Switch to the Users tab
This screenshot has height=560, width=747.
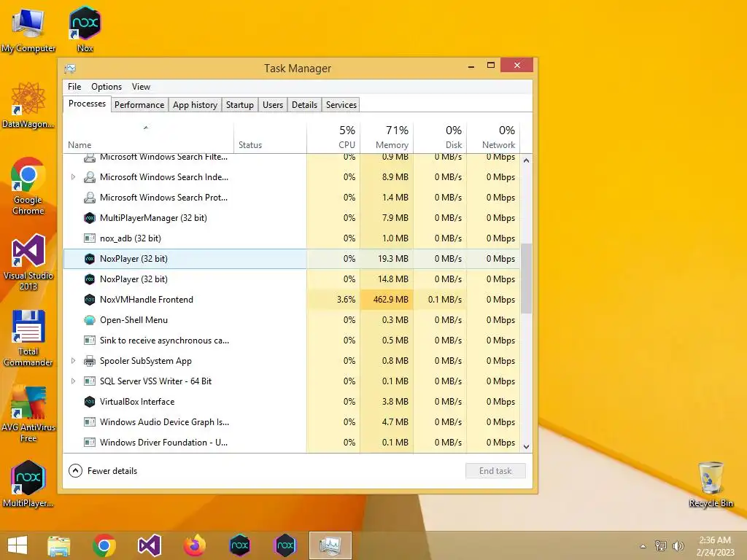(273, 105)
